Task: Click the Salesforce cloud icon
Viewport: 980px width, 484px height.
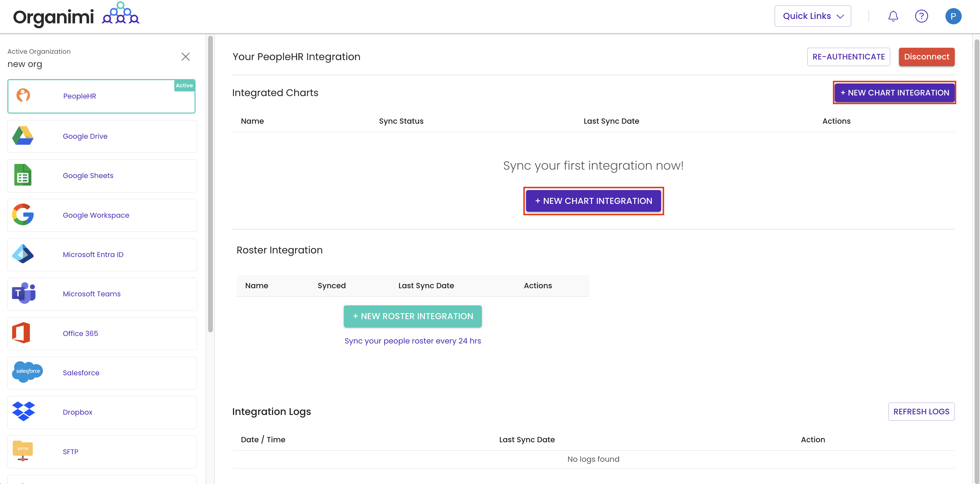Action: [x=27, y=372]
